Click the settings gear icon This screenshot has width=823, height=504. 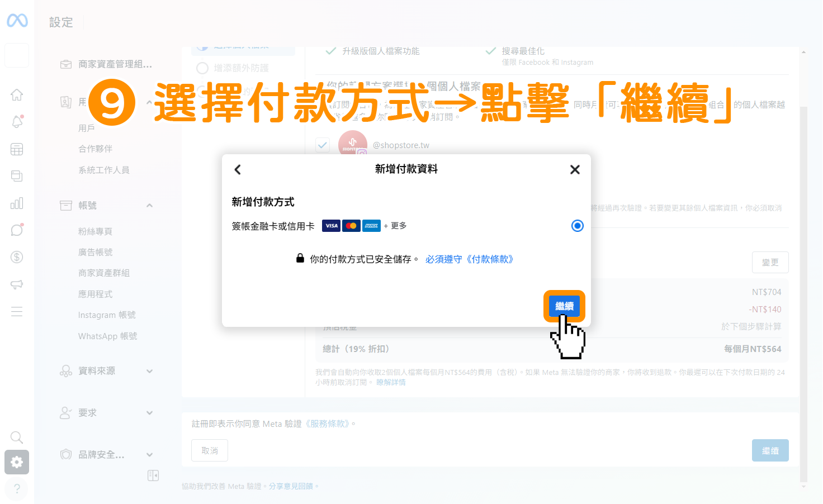pos(17,462)
